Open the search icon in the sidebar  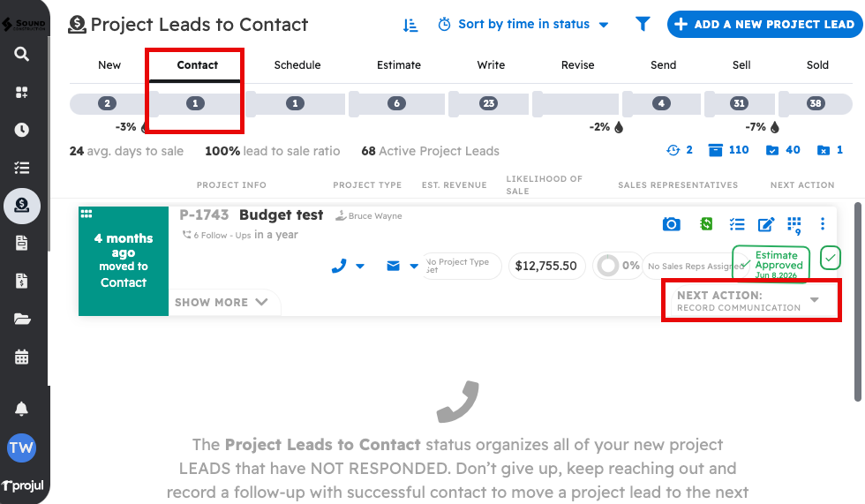pyautogui.click(x=22, y=55)
